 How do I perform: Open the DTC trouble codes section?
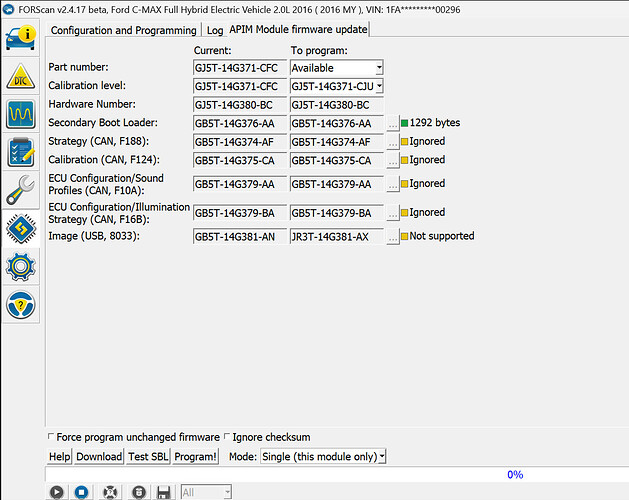tap(20, 76)
